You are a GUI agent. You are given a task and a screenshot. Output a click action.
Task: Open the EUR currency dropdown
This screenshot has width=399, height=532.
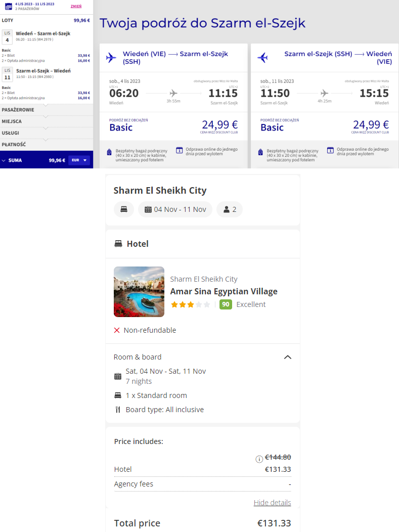click(78, 160)
